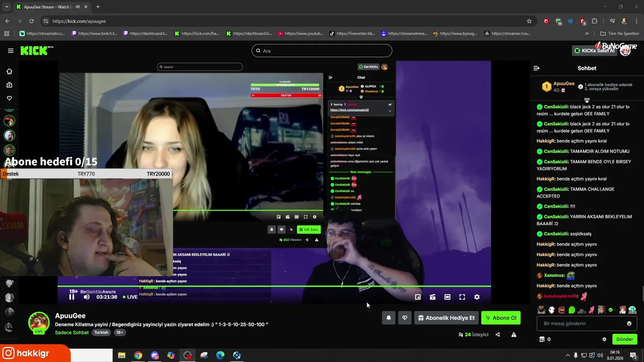The image size is (644, 362).
Task: Open a new browser tab
Action: pos(98,7)
